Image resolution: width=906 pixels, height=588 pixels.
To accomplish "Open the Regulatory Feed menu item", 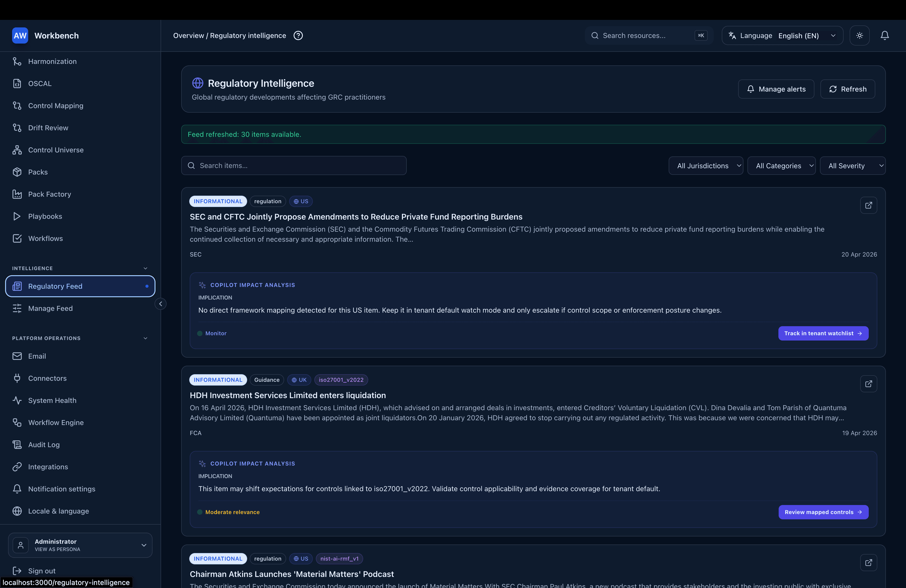I will 80,286.
